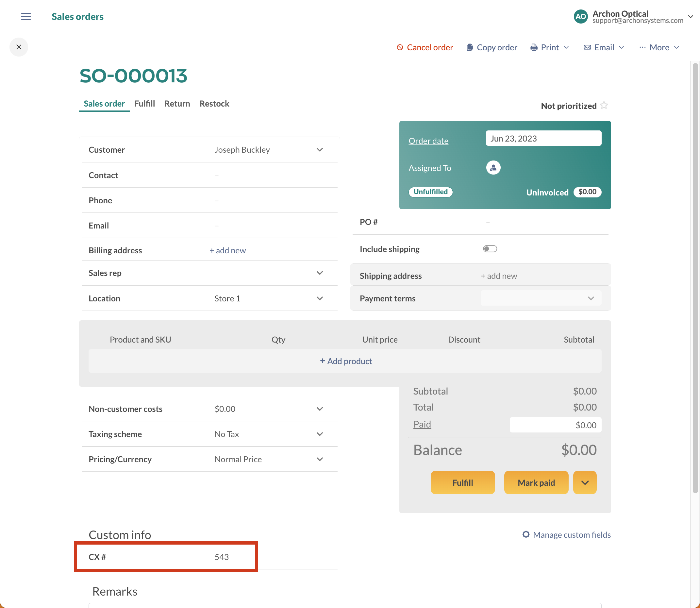Click the Unfulfilled status badge
The width and height of the screenshot is (700, 608).
430,192
